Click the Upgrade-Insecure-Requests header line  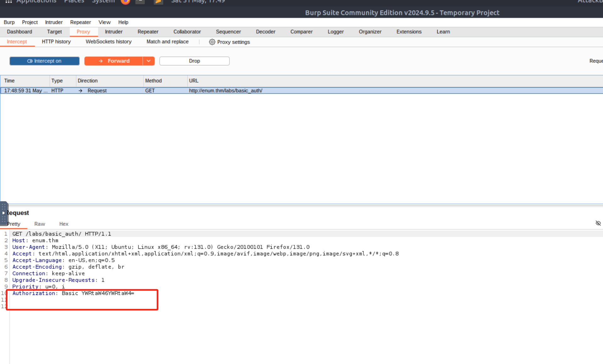click(x=58, y=280)
